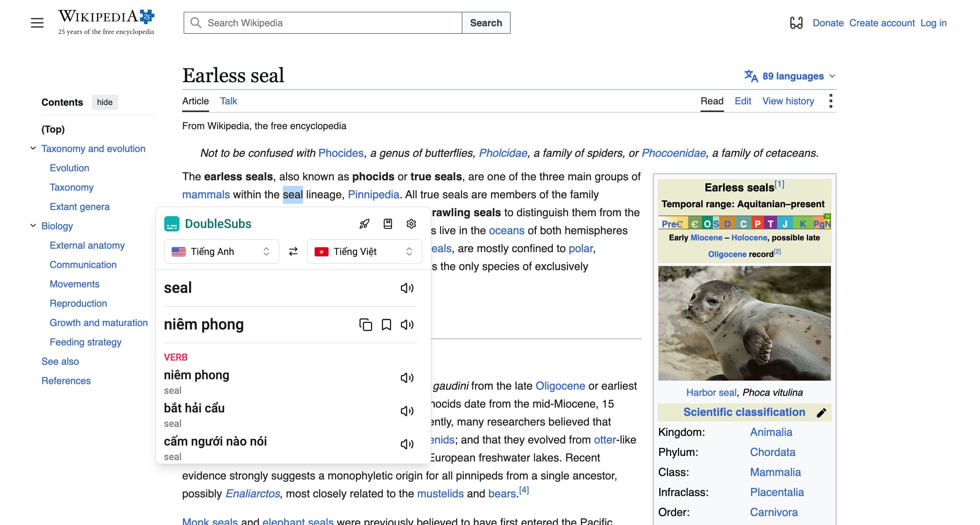Play audio for verb entry niêm phong
Image resolution: width=980 pixels, height=525 pixels.
(x=407, y=378)
